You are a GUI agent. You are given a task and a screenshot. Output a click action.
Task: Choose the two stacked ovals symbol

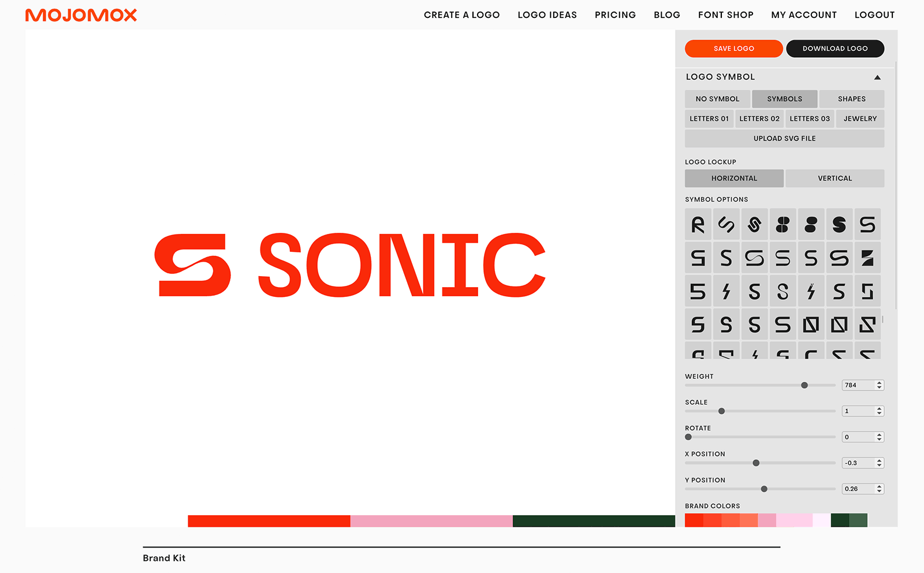[811, 225]
